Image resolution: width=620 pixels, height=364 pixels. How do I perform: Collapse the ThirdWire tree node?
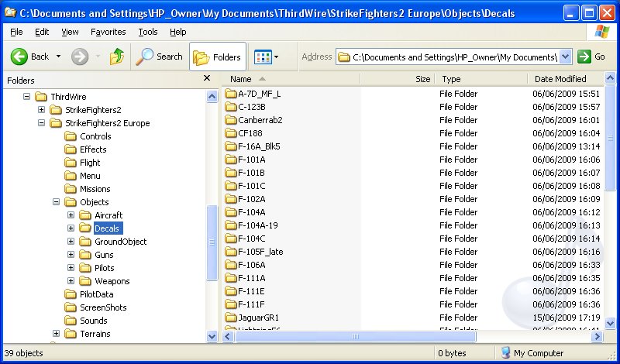tap(26, 97)
